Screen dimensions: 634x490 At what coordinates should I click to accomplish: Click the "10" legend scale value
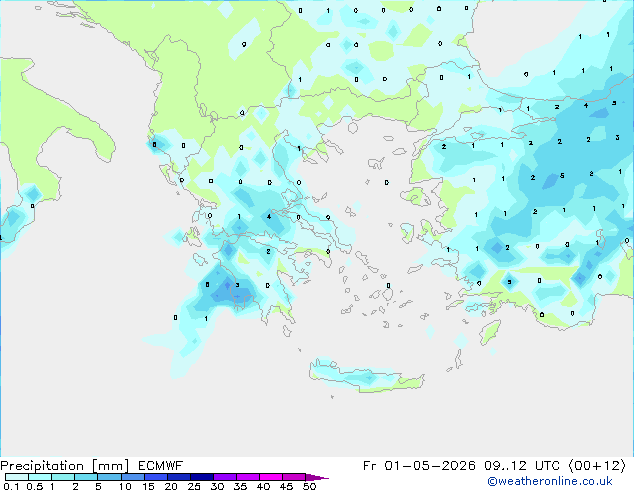(x=125, y=486)
